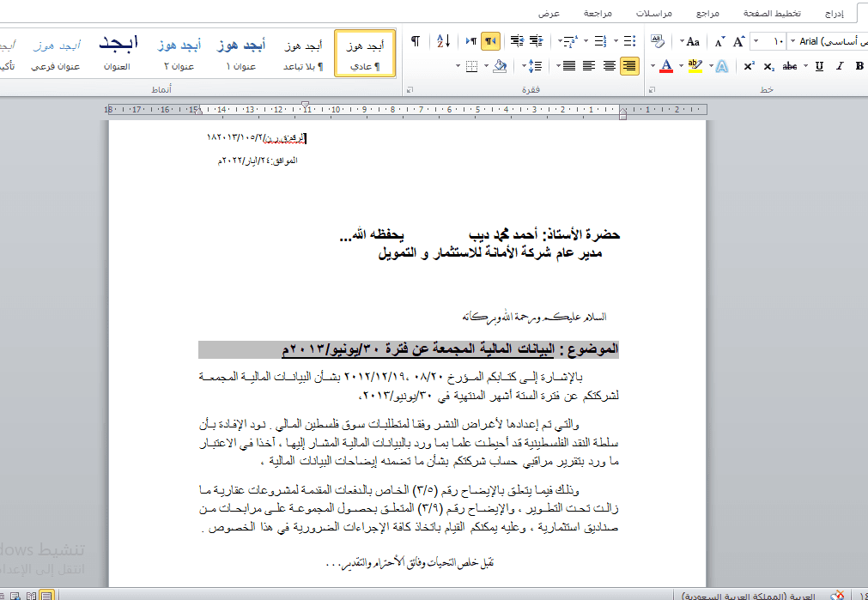Apply paragraph shading with the paint bucket
This screenshot has height=600, width=868.
click(500, 66)
